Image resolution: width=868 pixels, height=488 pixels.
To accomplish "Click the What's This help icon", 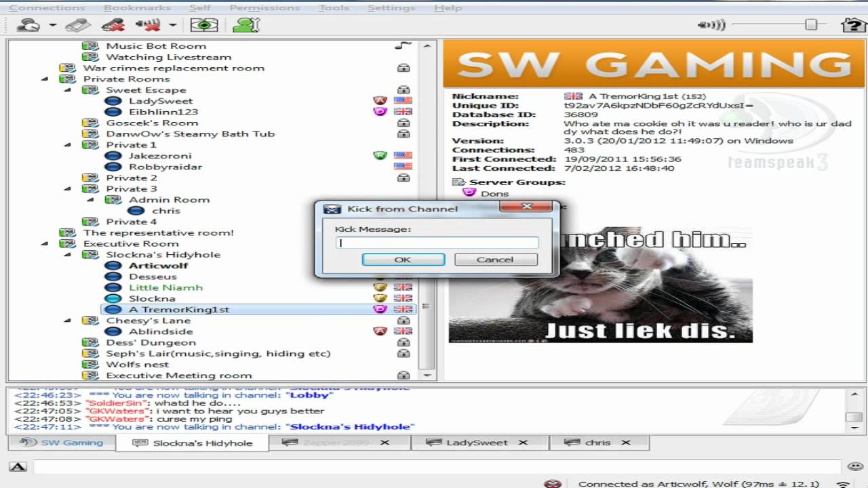I will (853, 25).
